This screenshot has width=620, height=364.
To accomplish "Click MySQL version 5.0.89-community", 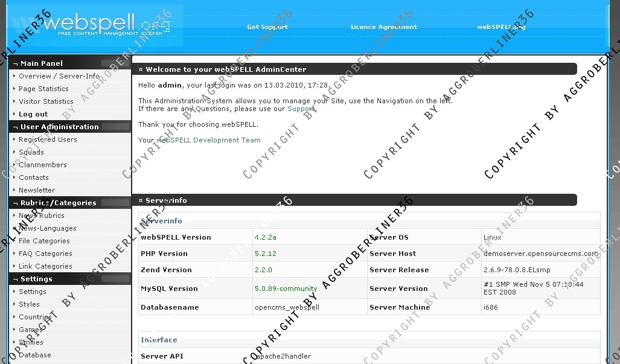I will (x=286, y=289).
